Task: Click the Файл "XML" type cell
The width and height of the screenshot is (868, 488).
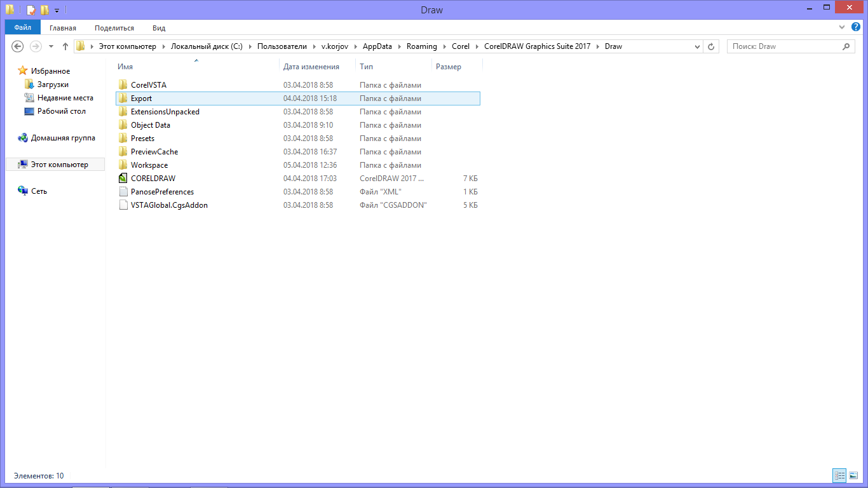Action: (381, 192)
